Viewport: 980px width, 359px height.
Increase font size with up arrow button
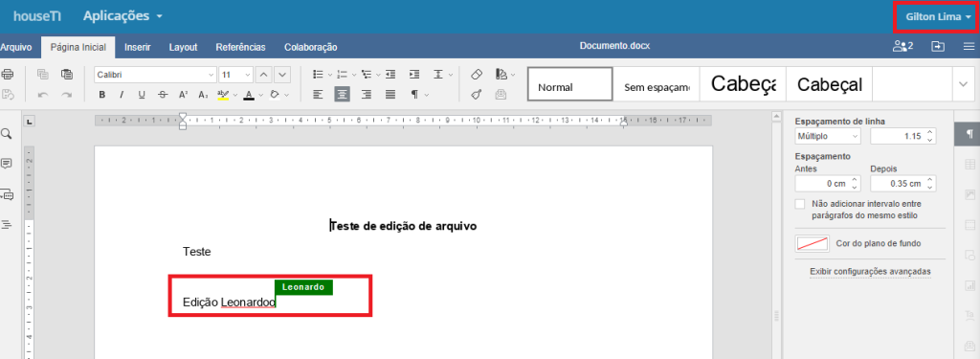(x=264, y=75)
